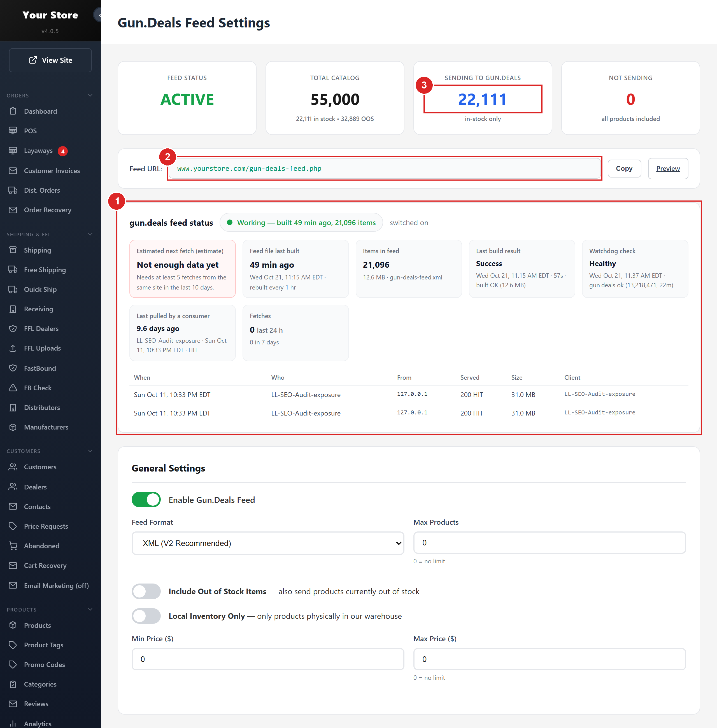The height and width of the screenshot is (728, 717).
Task: Click the Shipping box icon
Action: [x=13, y=250]
